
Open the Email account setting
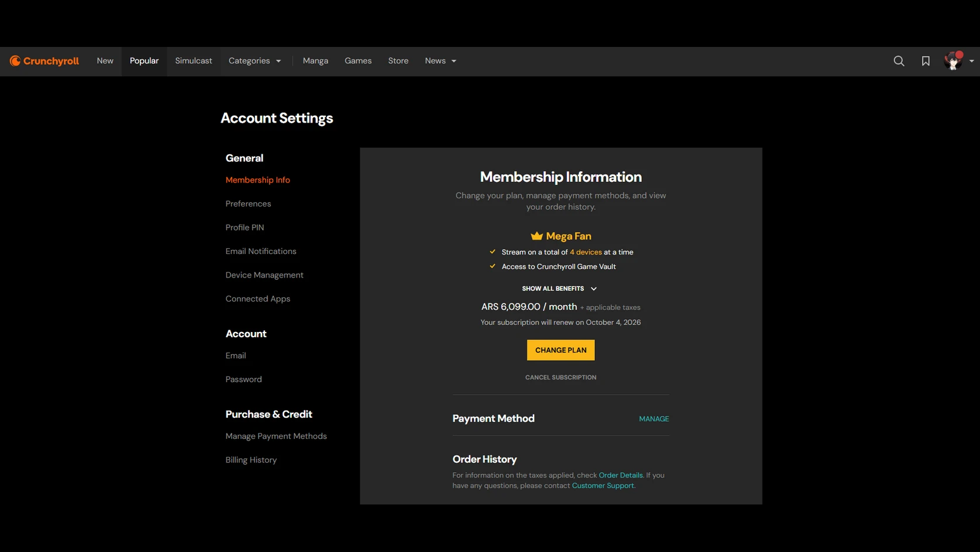point(236,356)
